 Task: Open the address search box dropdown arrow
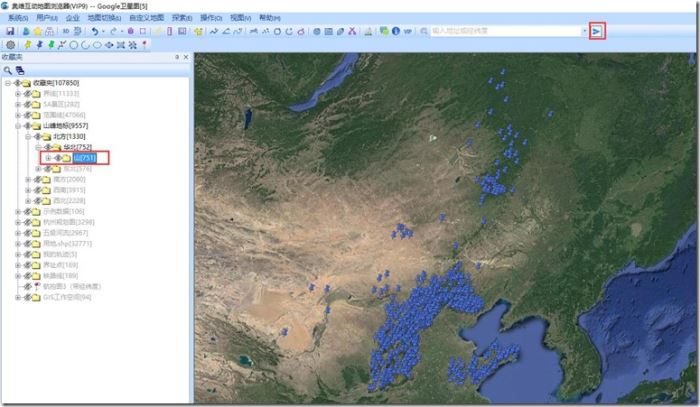click(584, 31)
